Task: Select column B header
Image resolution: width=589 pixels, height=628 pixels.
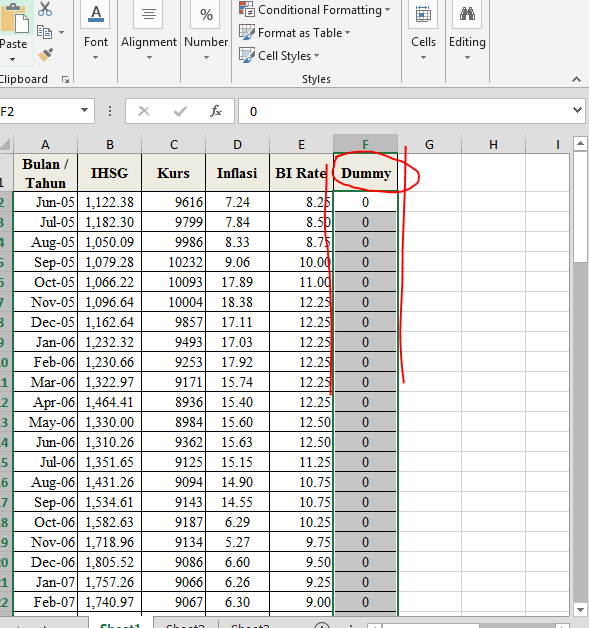Action: [x=109, y=145]
